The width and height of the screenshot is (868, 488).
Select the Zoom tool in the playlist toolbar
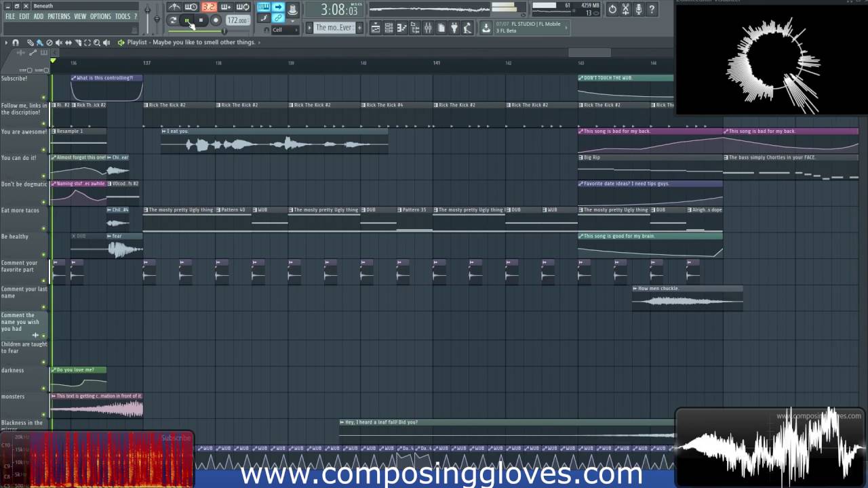[x=97, y=43]
